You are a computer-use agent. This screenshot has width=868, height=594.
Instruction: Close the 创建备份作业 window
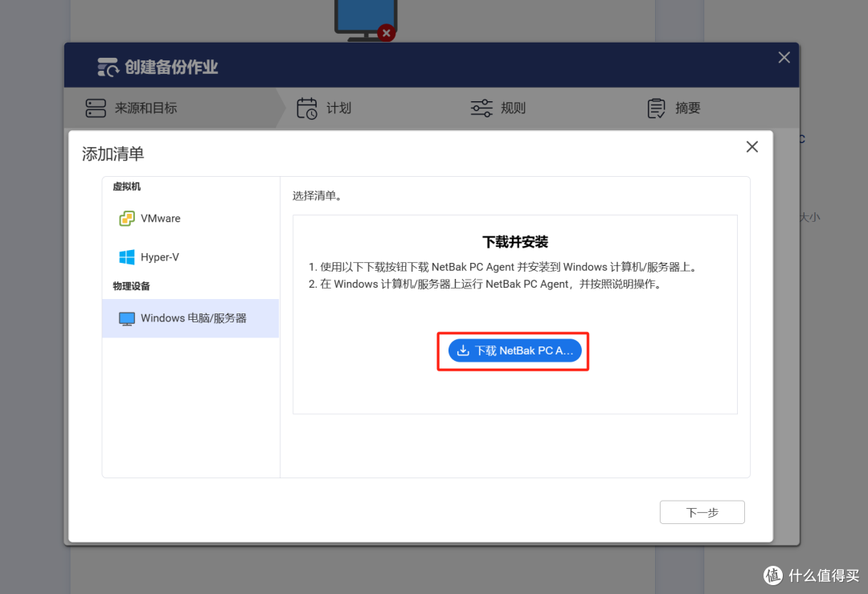(x=784, y=58)
